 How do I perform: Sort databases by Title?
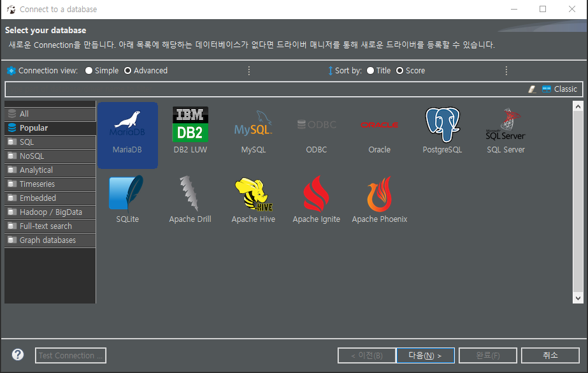379,71
